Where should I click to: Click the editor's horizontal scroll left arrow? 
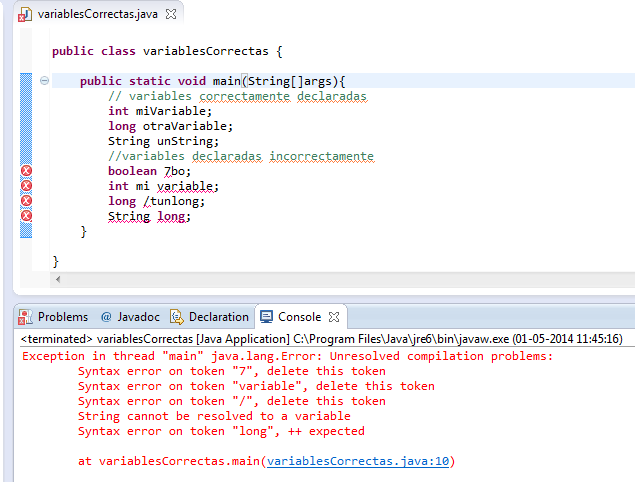click(58, 279)
